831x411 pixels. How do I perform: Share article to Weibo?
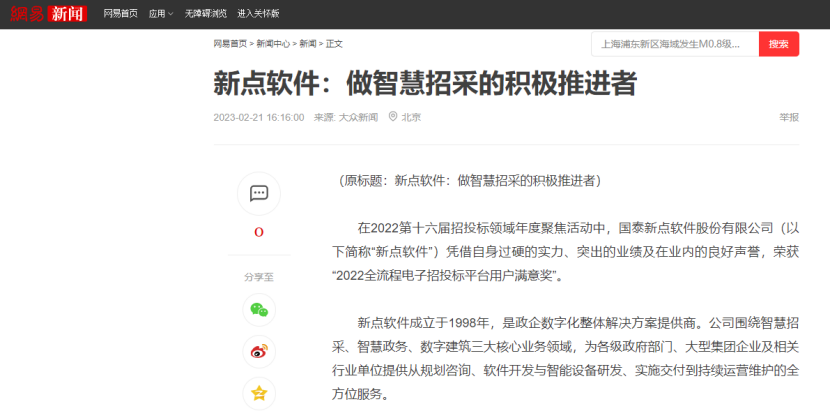click(x=259, y=352)
